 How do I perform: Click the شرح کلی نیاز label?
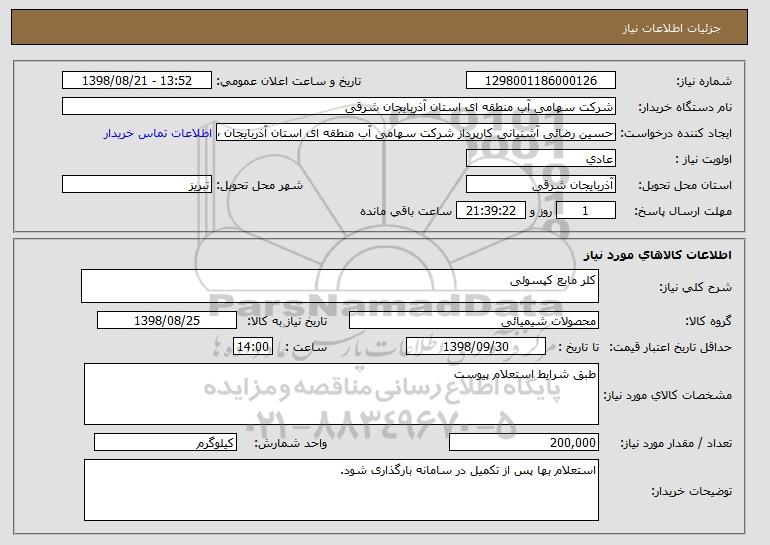[x=695, y=287]
